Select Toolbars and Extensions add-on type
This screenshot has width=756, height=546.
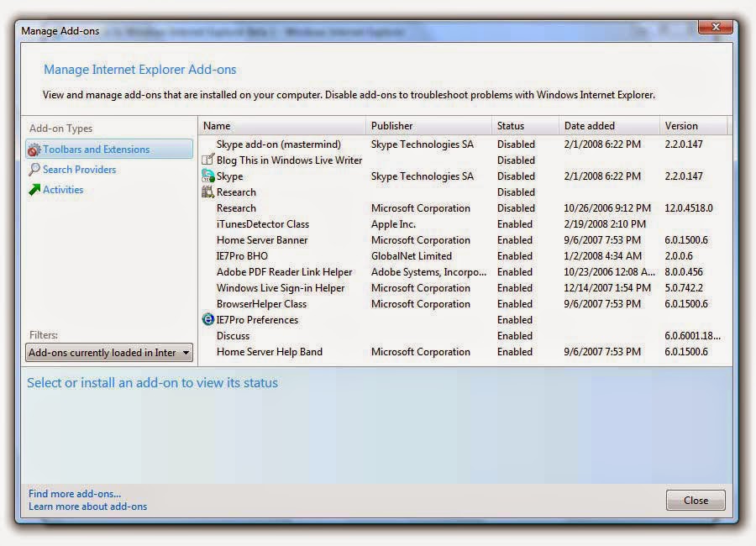pyautogui.click(x=109, y=149)
